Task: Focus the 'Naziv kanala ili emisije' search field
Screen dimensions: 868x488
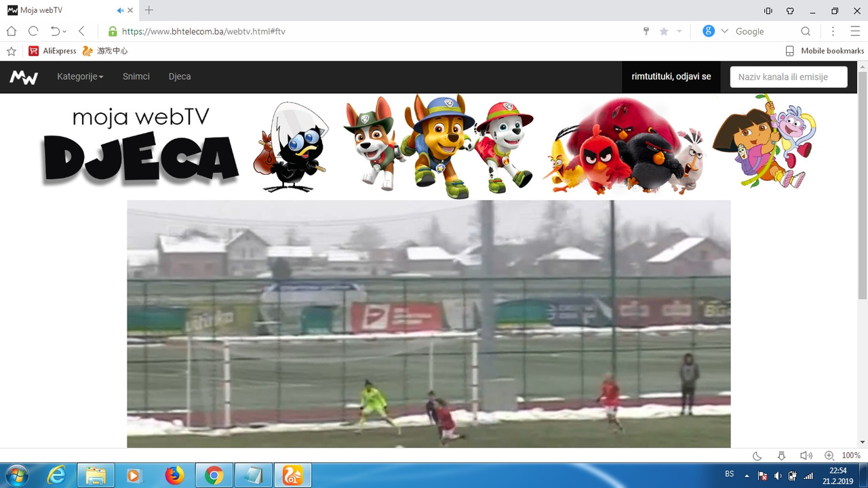Action: coord(789,77)
